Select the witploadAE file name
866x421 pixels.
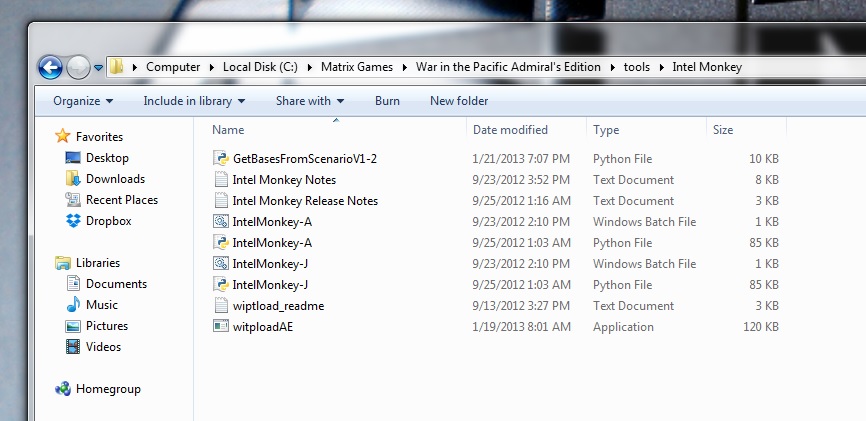pos(263,327)
